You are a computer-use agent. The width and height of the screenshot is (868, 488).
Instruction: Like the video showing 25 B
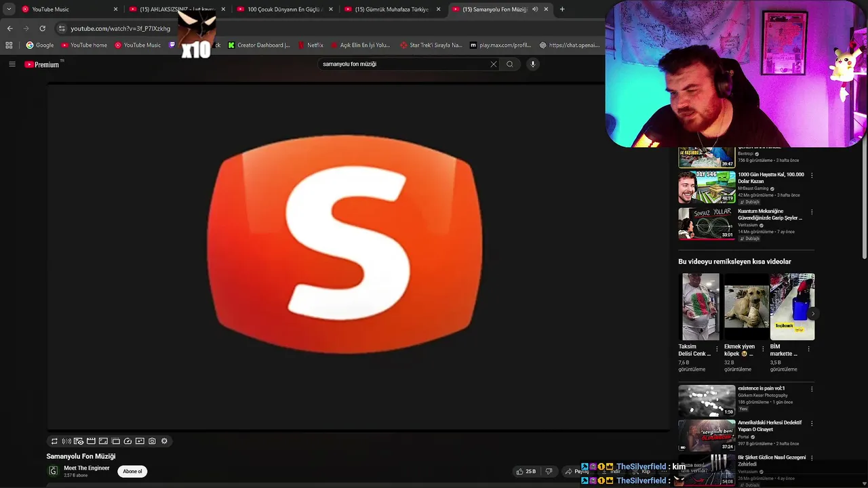[526, 471]
